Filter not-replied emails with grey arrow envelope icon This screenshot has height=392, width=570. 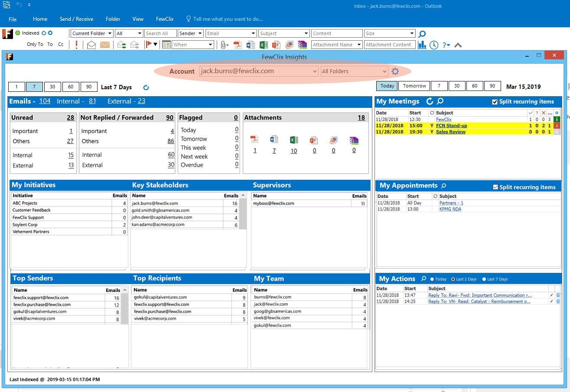pyautogui.click(x=135, y=45)
